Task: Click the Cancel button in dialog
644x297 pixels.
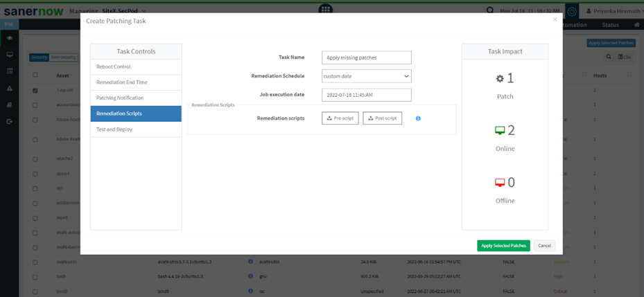Action: [x=545, y=246]
